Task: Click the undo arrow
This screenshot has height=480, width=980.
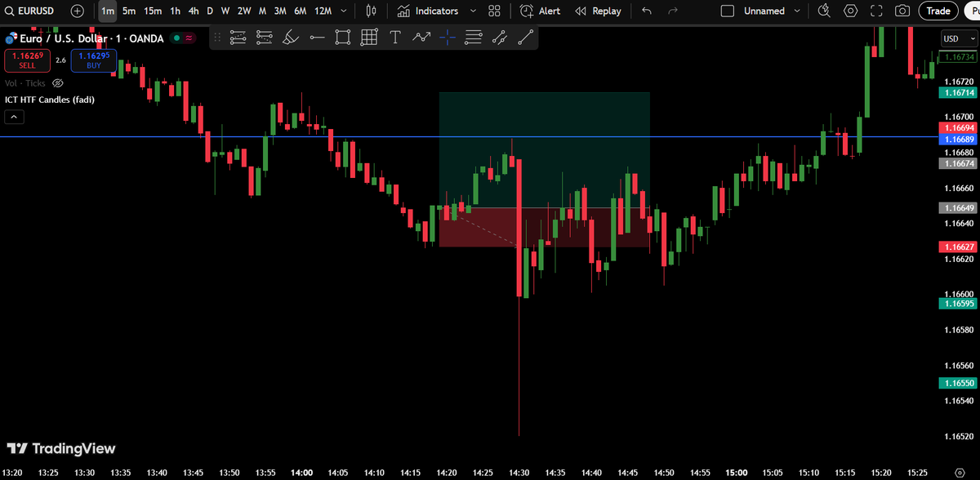Action: tap(646, 11)
